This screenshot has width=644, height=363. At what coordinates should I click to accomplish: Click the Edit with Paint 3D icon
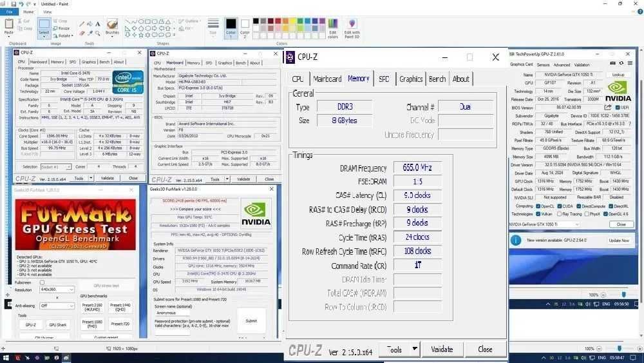(x=352, y=24)
